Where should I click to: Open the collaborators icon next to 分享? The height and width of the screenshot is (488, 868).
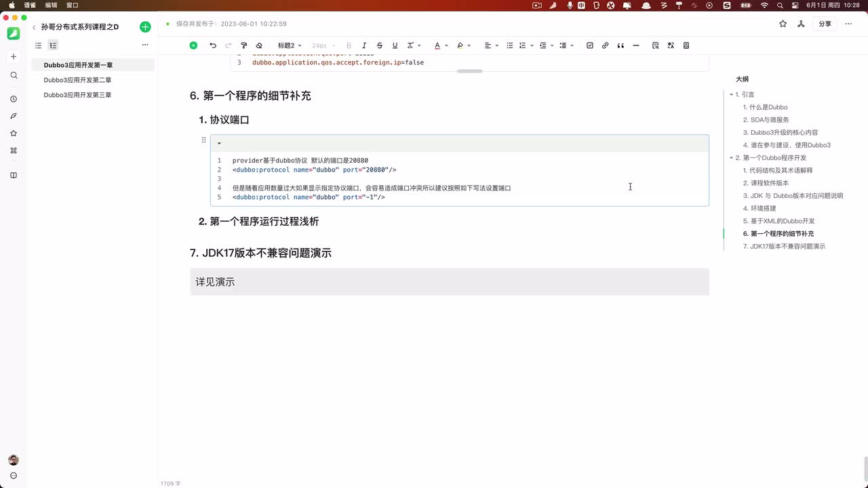(x=801, y=24)
